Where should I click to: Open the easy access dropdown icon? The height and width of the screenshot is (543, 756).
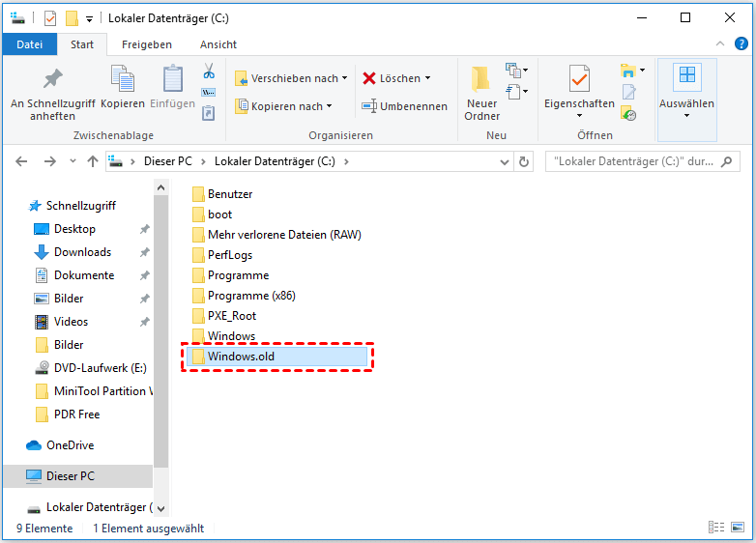pos(516,91)
